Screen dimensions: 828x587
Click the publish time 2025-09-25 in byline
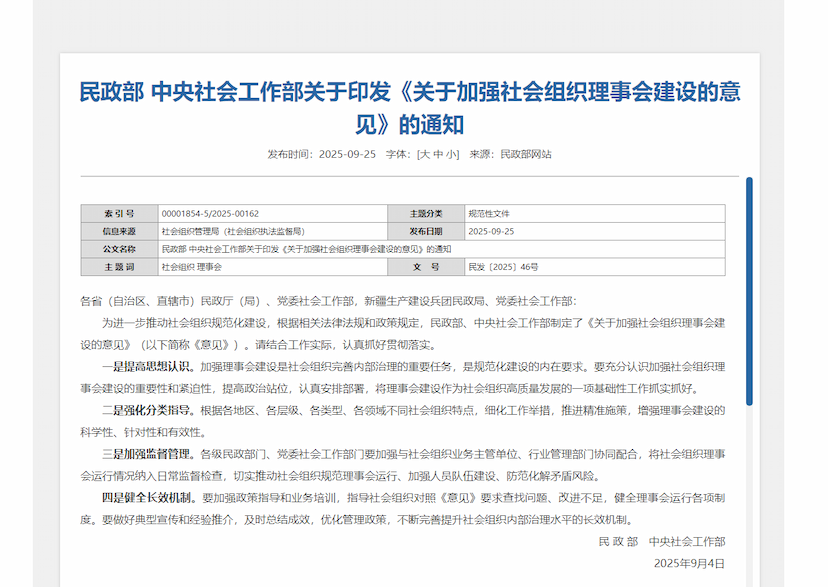click(347, 154)
